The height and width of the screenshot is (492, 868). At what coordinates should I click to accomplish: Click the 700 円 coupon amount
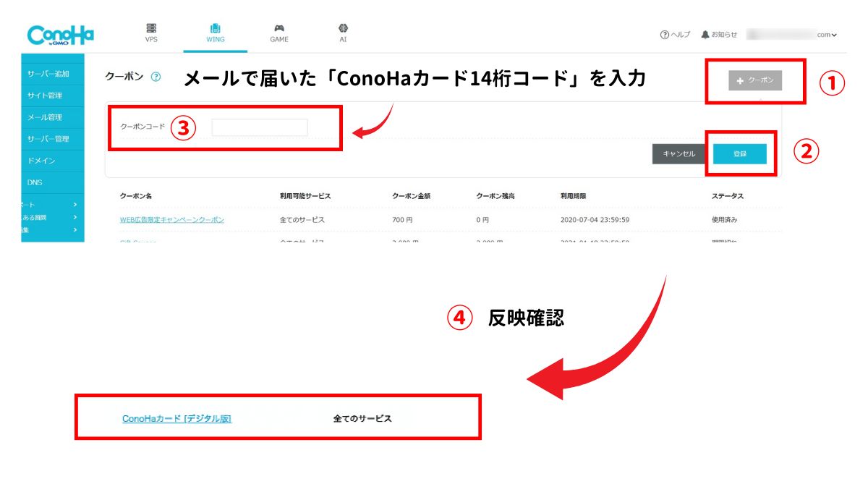[401, 219]
